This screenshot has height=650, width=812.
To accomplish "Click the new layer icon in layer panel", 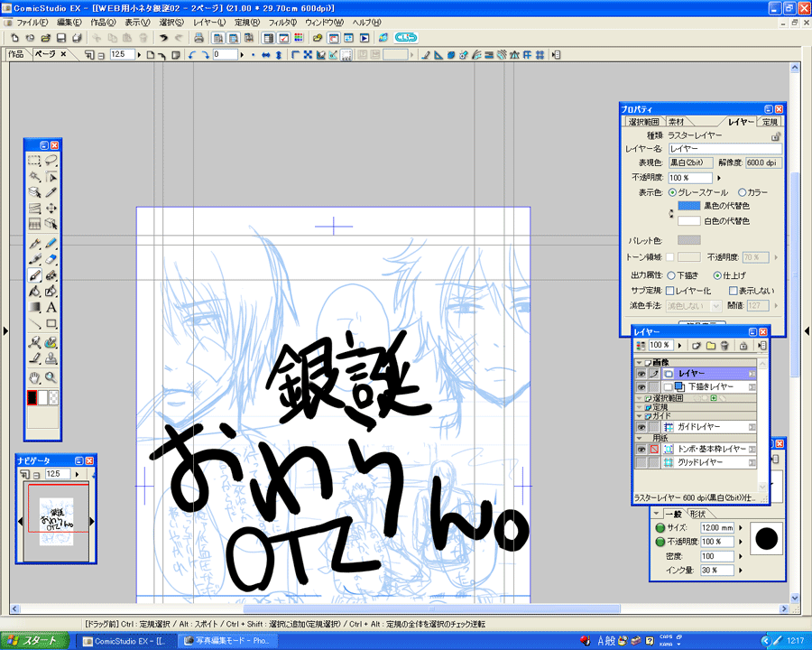I will (x=697, y=345).
